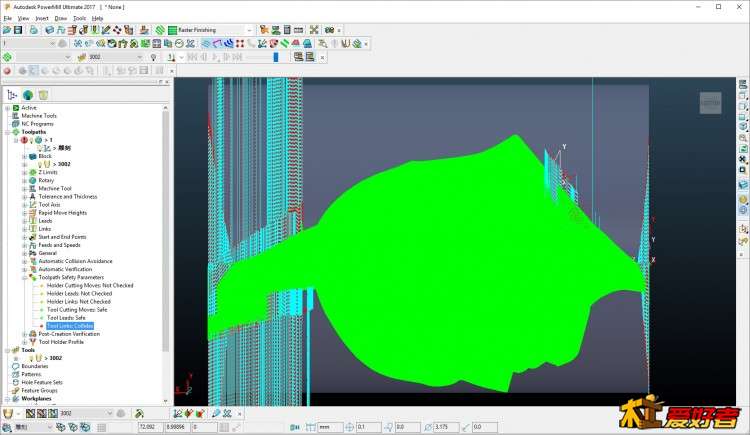Viewport: 750px width, 435px height.
Task: Click the green raster finishing strategy icon
Action: [x=173, y=30]
